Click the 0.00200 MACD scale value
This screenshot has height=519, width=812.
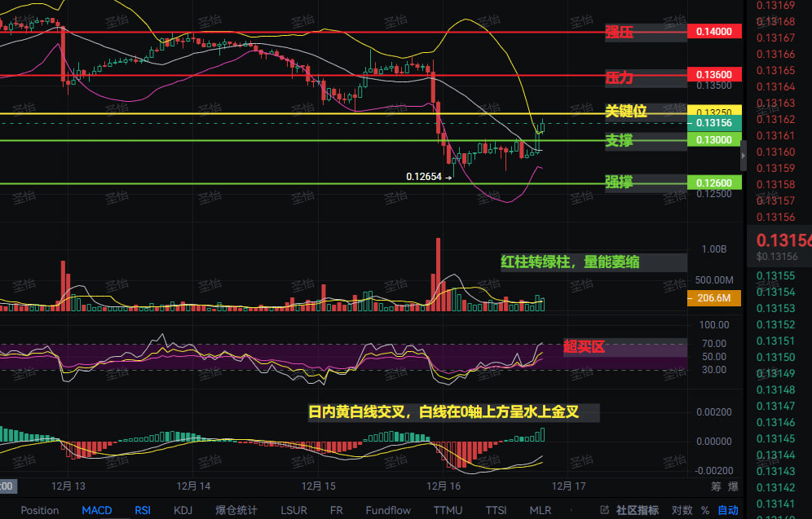pyautogui.click(x=714, y=412)
